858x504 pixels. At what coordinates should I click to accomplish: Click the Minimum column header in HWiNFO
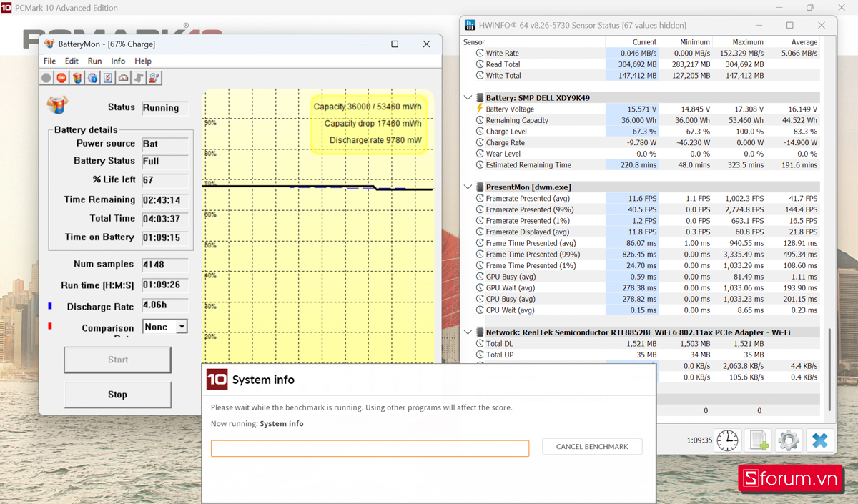click(x=695, y=42)
